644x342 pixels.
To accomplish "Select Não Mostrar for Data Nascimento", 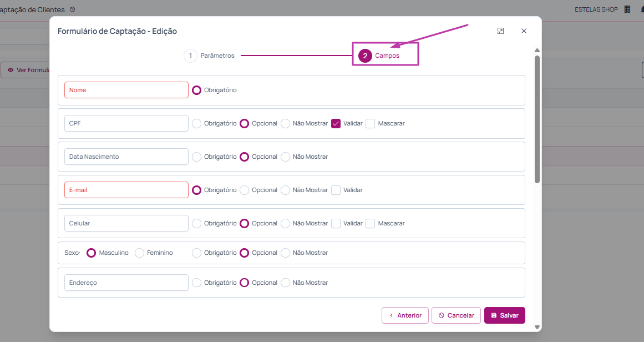I will coord(286,157).
